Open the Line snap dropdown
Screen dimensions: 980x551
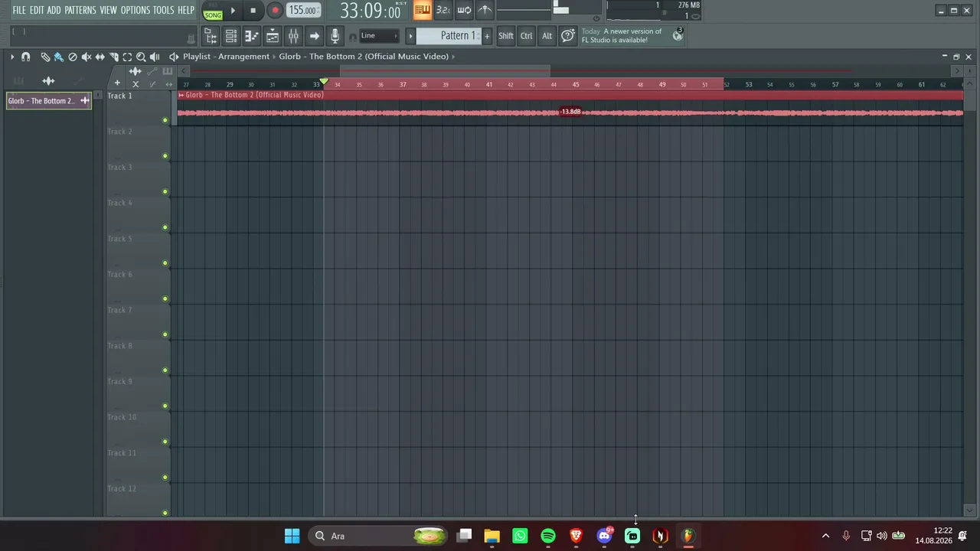coord(379,36)
